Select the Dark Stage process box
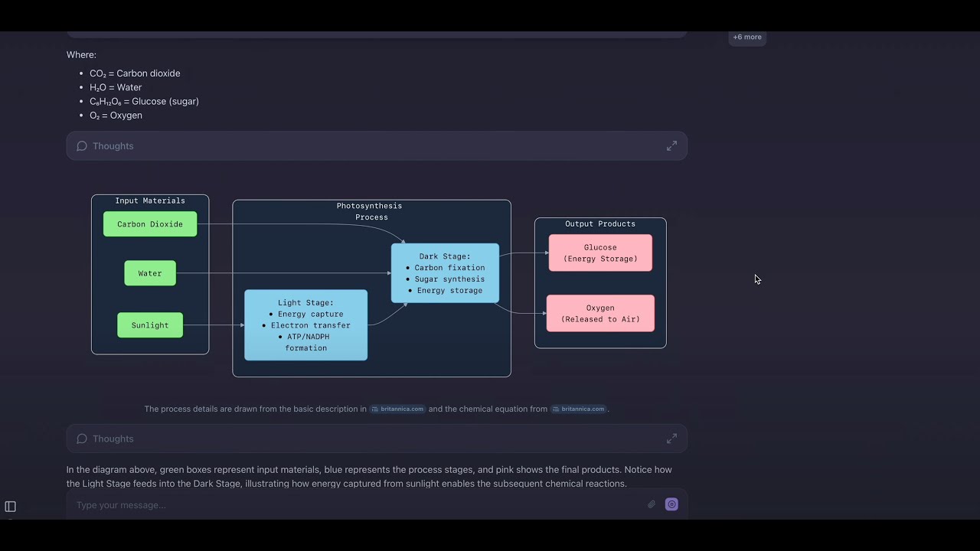The width and height of the screenshot is (980, 551). [445, 273]
